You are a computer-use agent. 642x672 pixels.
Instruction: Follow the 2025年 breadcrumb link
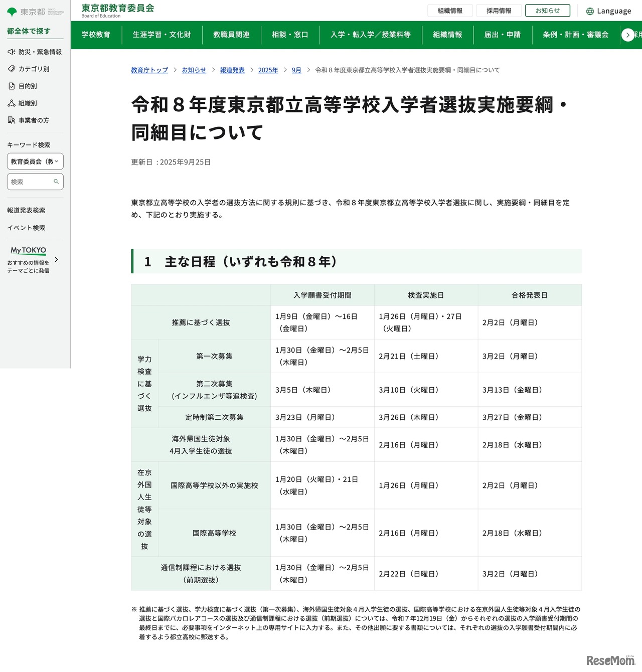point(268,70)
